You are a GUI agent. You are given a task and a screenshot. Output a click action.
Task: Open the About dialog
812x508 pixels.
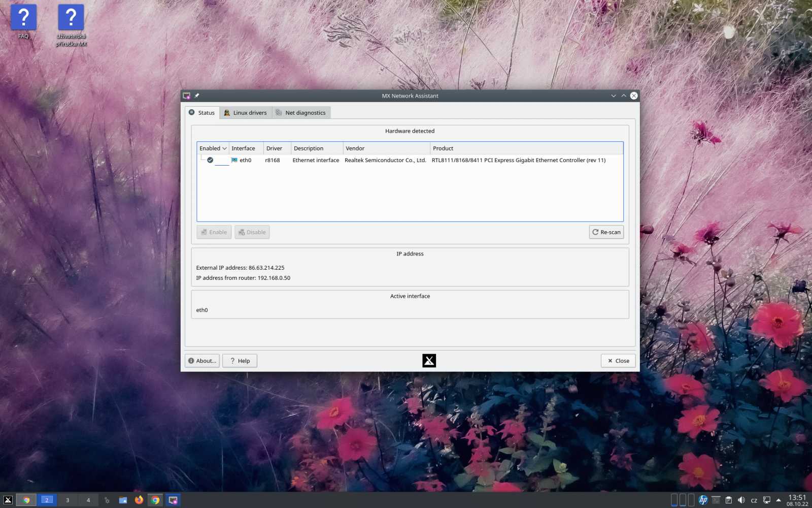coord(202,361)
